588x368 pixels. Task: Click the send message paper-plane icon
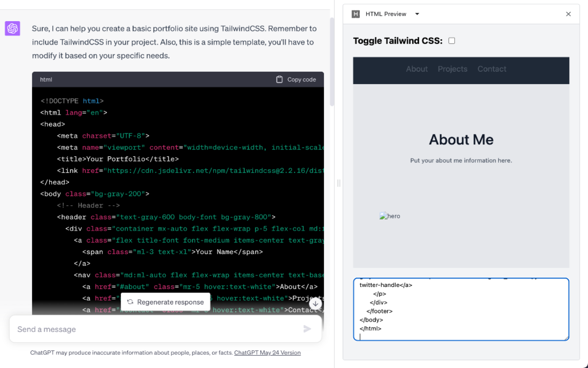coord(307,329)
